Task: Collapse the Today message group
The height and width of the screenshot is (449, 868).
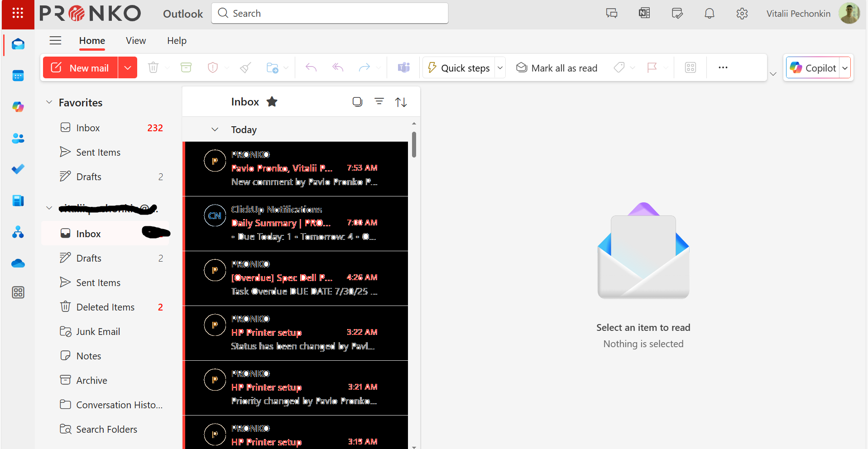Action: (215, 130)
